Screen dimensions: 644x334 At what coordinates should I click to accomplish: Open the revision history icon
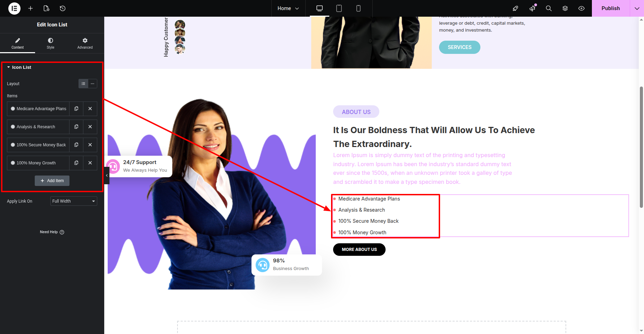(x=63, y=8)
